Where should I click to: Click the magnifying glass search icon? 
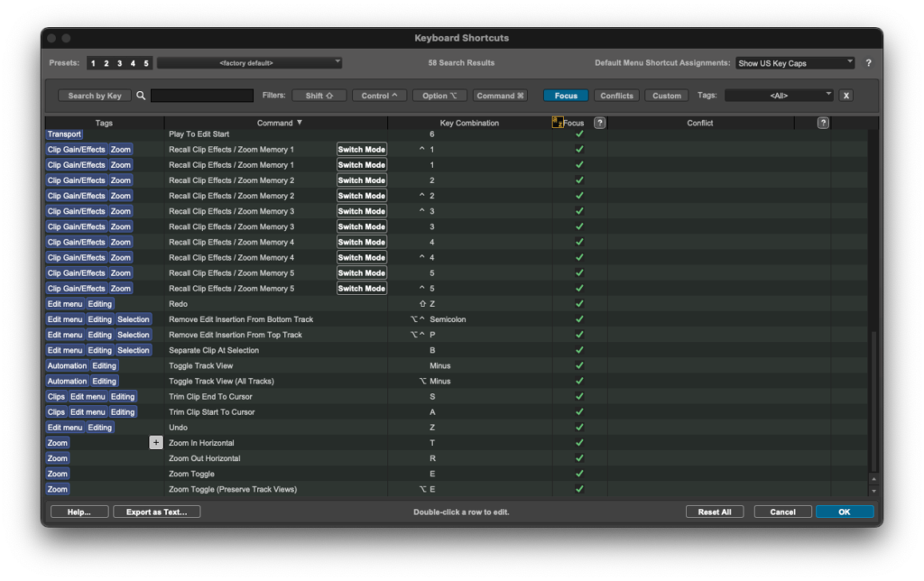[x=142, y=95]
